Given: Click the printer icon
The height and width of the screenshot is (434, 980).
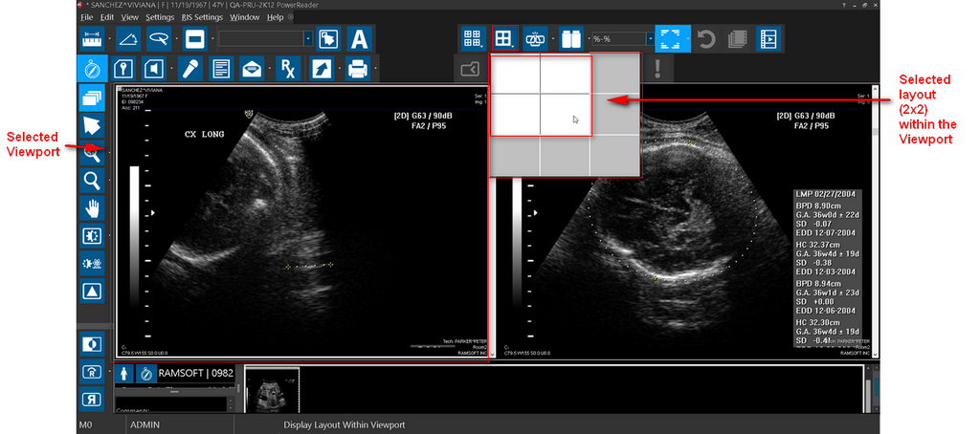Looking at the screenshot, I should click(357, 68).
